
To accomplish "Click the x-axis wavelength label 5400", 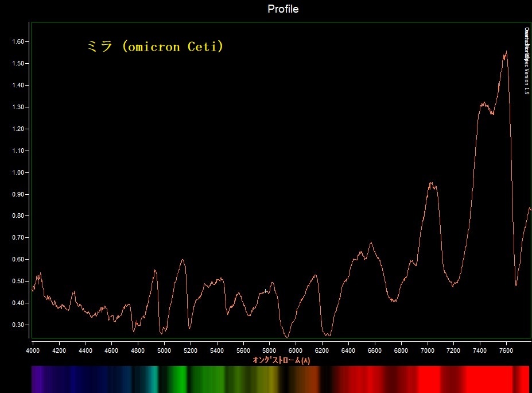I will click(217, 350).
